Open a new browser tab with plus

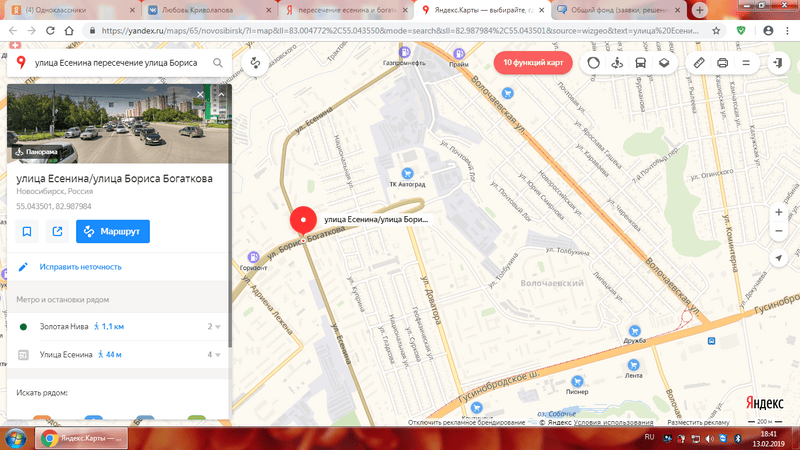tap(699, 10)
